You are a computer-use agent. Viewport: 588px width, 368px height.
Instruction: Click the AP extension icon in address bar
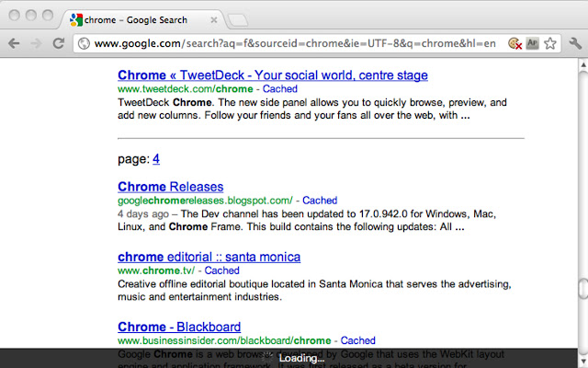pyautogui.click(x=532, y=42)
